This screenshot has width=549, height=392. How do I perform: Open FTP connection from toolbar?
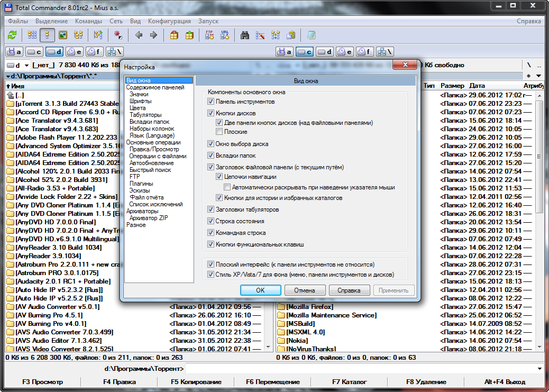click(209, 35)
